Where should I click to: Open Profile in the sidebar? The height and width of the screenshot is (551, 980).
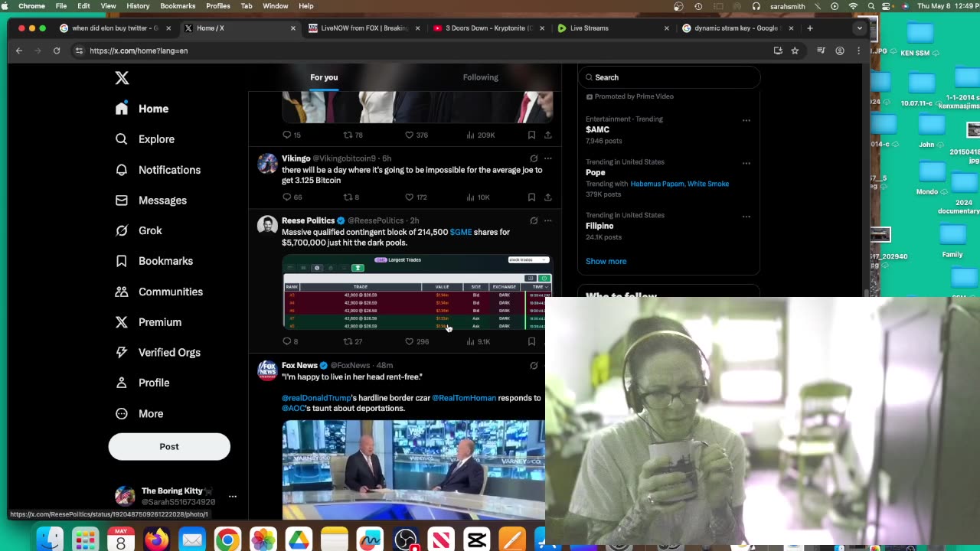tap(142, 383)
